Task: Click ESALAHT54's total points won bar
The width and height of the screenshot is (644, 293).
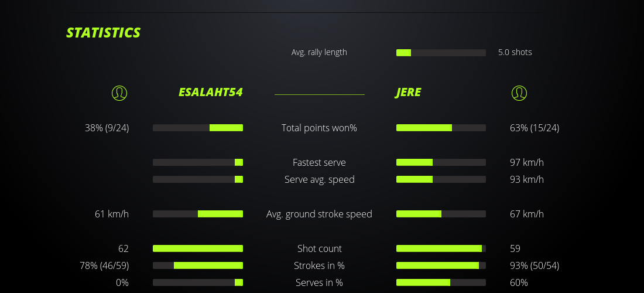Action: [198, 128]
